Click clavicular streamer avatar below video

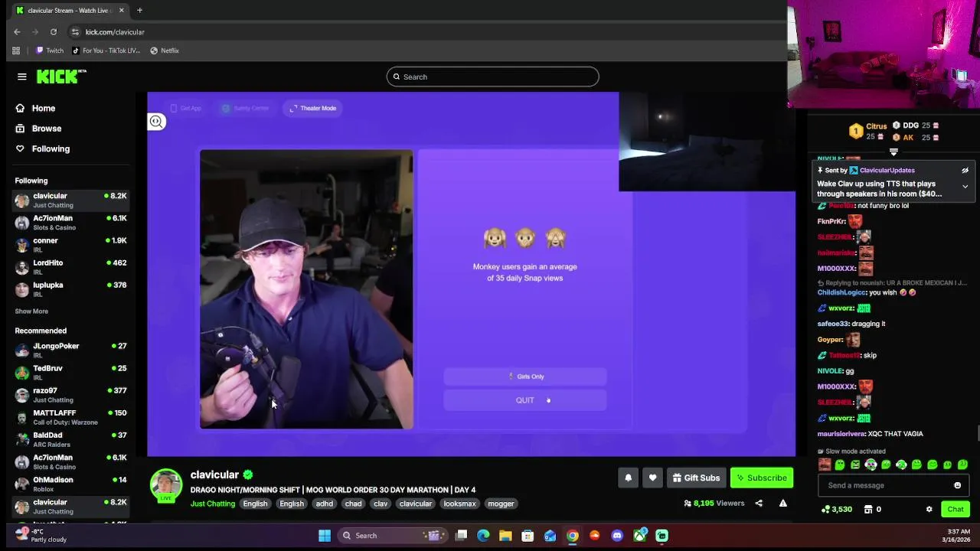[x=165, y=486]
